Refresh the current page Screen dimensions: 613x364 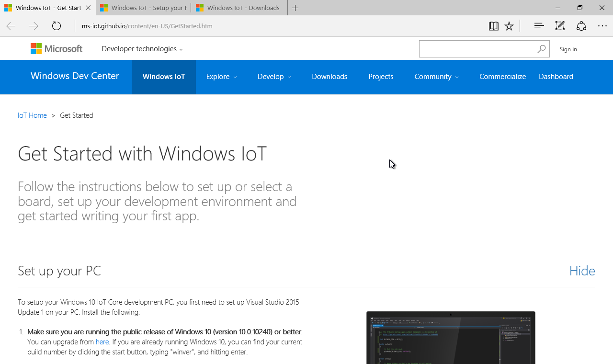[56, 26]
